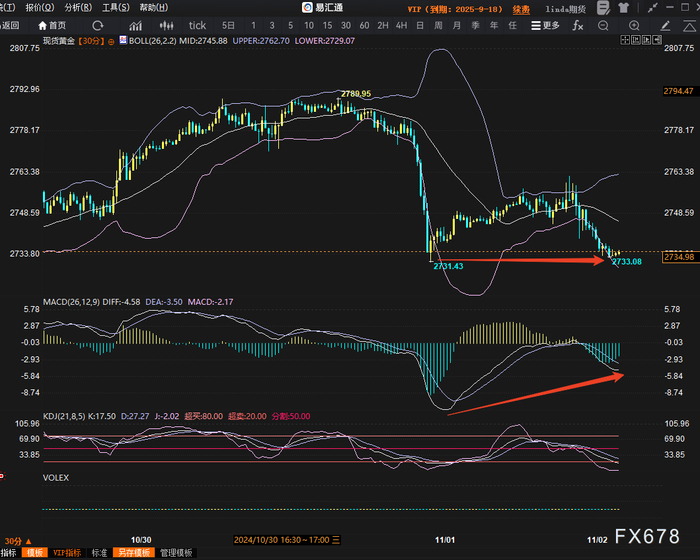Click the 续费 renew link

[521, 8]
